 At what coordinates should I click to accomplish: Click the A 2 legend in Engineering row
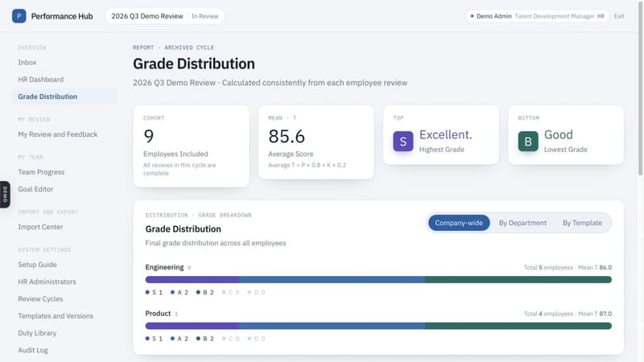[x=180, y=293]
